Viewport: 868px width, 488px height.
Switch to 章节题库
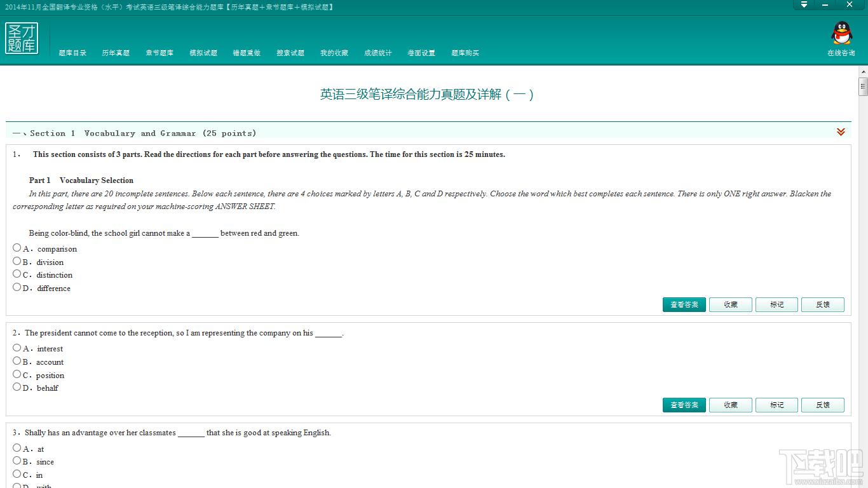click(x=159, y=53)
